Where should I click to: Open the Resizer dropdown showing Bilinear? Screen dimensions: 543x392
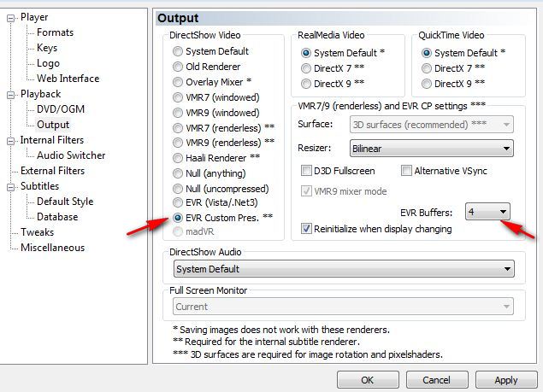click(x=432, y=149)
